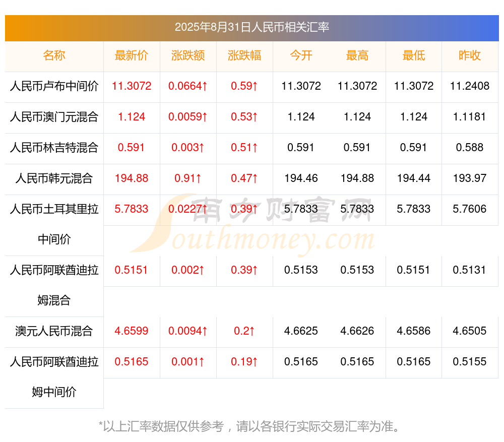The image size is (504, 442).
Task: Click previous close 5.7606
Action: click(x=470, y=209)
